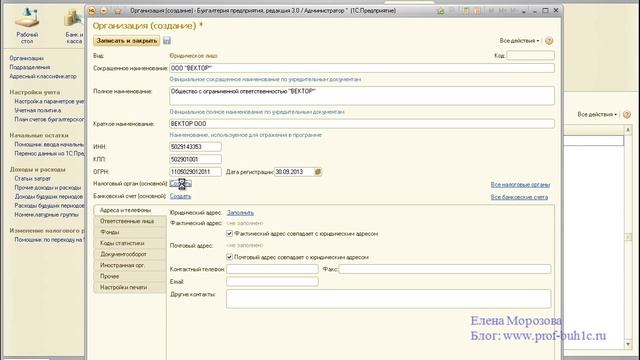Switch to Ответственные лица tab
Image resolution: width=640 pixels, height=360 pixels.
pyautogui.click(x=130, y=221)
